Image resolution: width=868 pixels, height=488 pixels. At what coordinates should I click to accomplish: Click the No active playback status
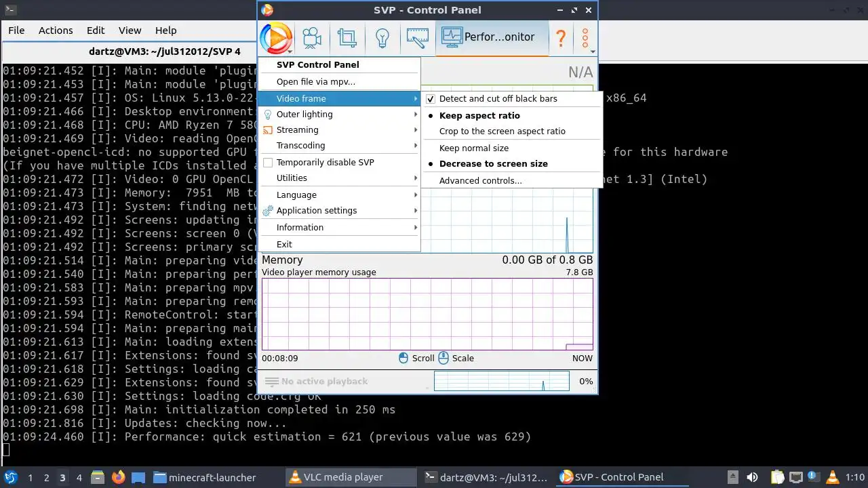tap(324, 381)
